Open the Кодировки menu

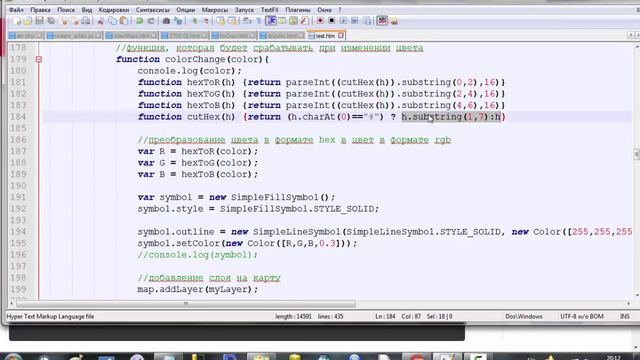coord(114,9)
